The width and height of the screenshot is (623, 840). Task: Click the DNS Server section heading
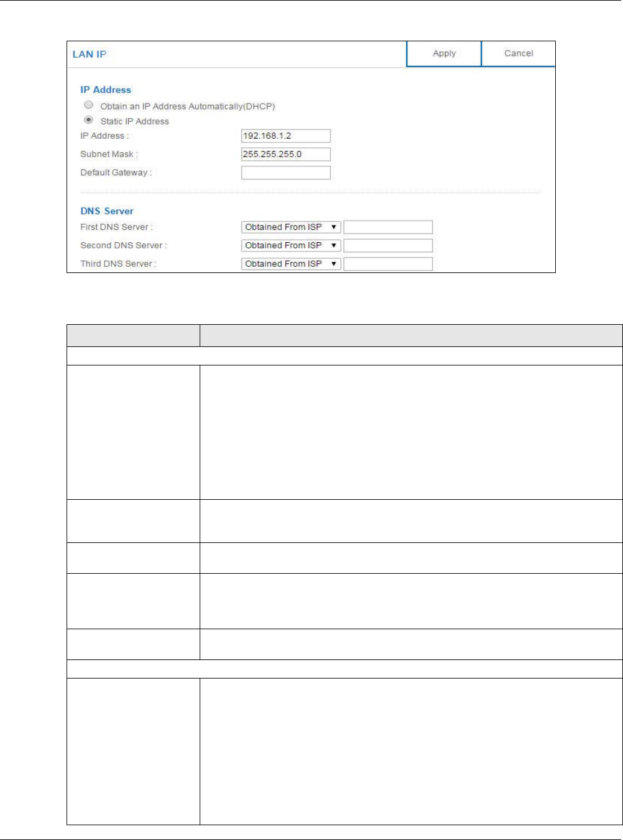[107, 211]
